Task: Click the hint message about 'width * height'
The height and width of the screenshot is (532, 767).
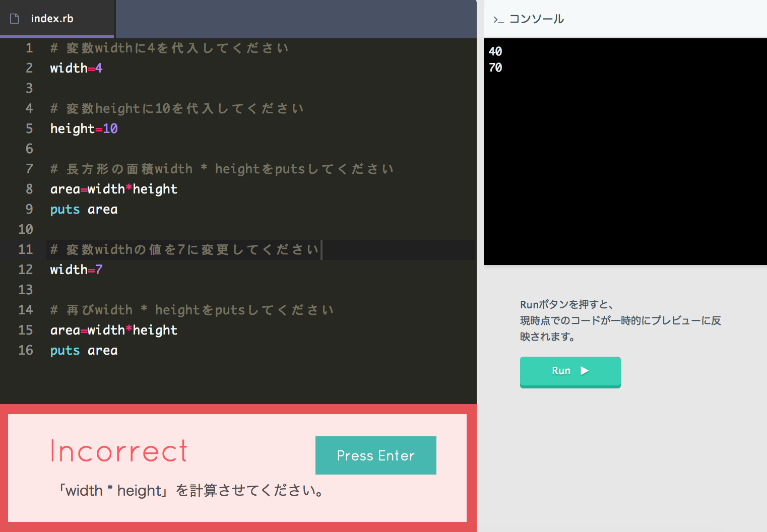Action: click(x=191, y=491)
